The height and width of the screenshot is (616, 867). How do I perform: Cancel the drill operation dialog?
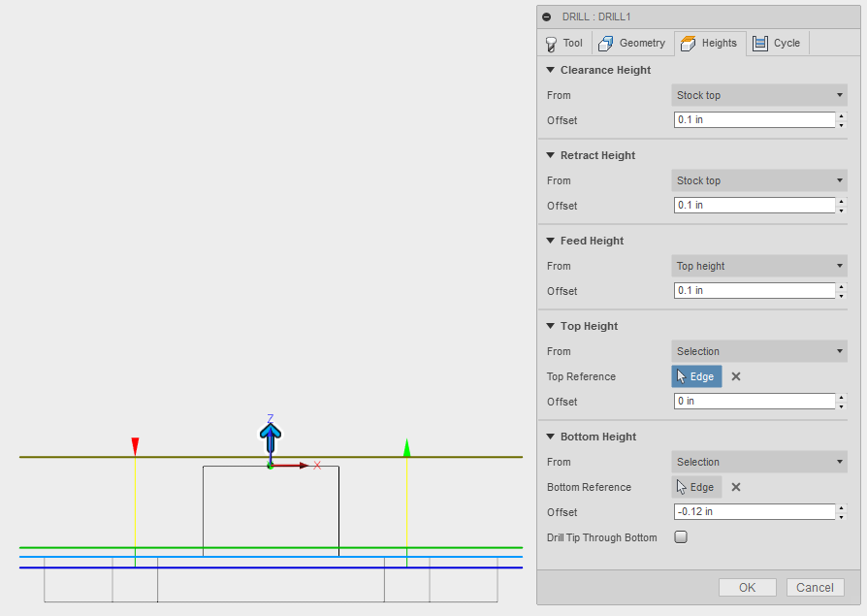pos(815,587)
